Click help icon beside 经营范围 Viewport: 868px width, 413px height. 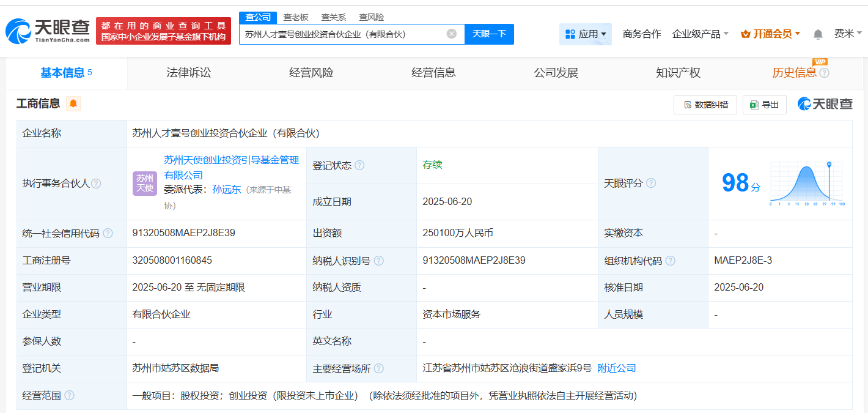pos(69,395)
